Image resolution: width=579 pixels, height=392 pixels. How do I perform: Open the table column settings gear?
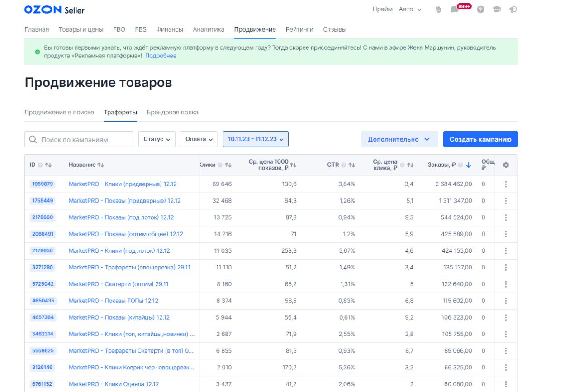pyautogui.click(x=506, y=165)
